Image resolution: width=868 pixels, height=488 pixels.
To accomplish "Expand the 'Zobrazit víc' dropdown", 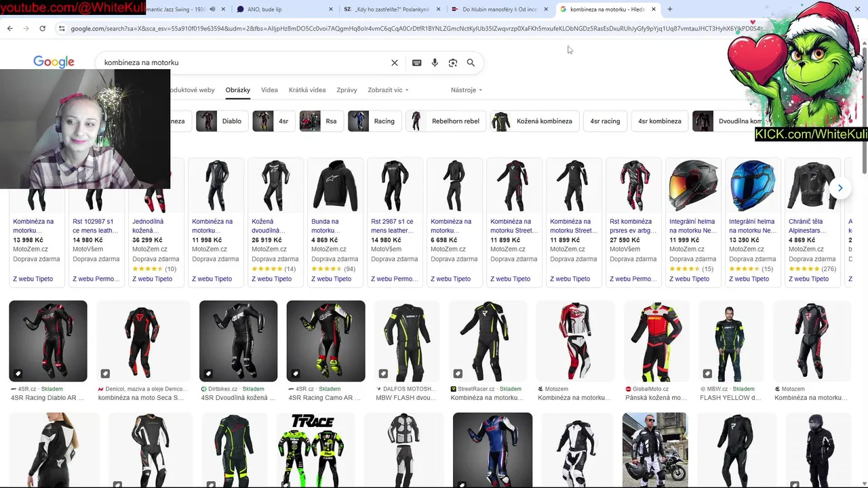I will coord(388,90).
